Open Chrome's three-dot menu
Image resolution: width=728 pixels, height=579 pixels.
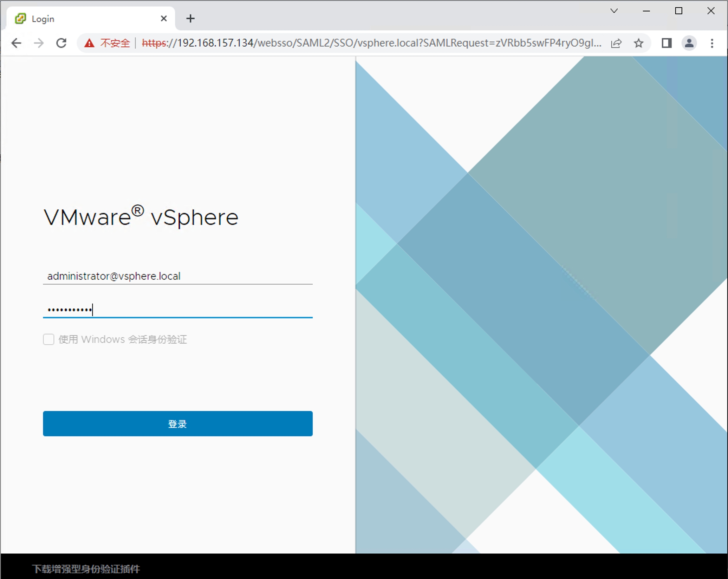712,43
